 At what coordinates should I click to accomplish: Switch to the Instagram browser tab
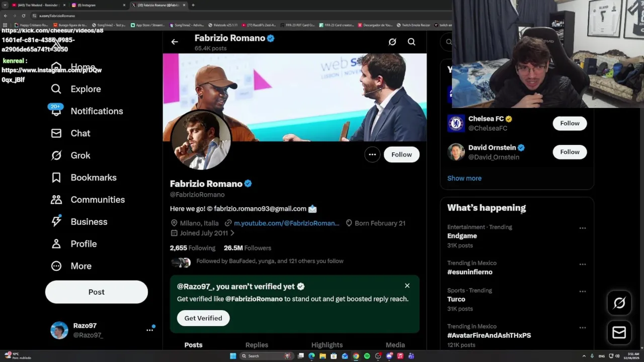[98, 5]
